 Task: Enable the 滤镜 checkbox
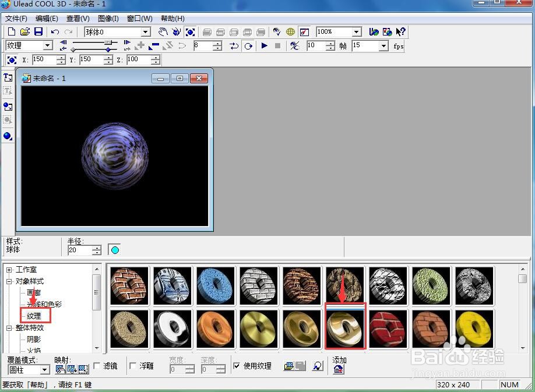tap(97, 366)
